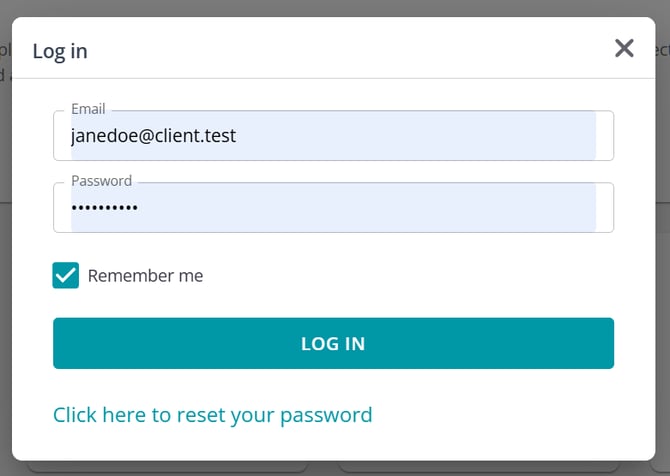Close the Log in dialog
Viewport: 670px width, 476px height.
tap(624, 48)
